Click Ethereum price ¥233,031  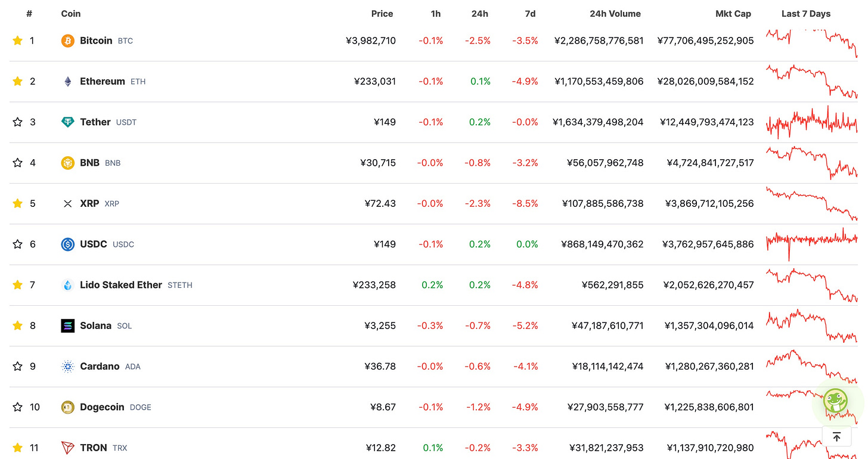coord(375,81)
